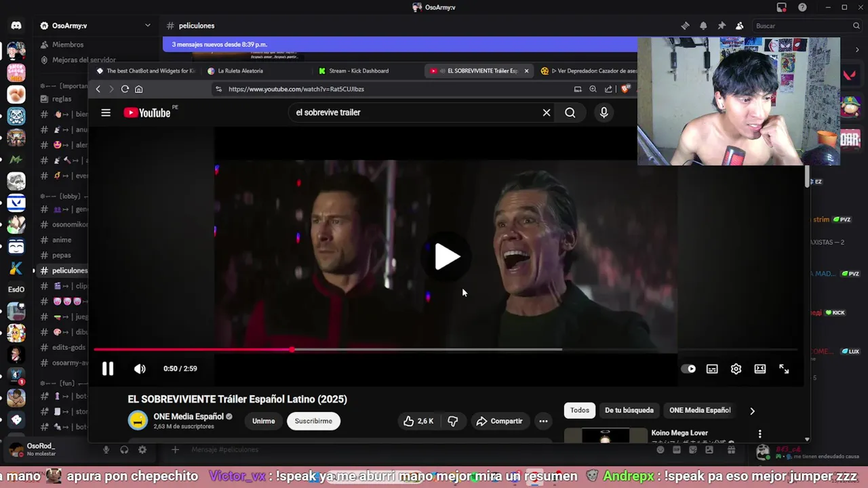Mute the YouTube player volume
868x488 pixels.
coord(140,369)
